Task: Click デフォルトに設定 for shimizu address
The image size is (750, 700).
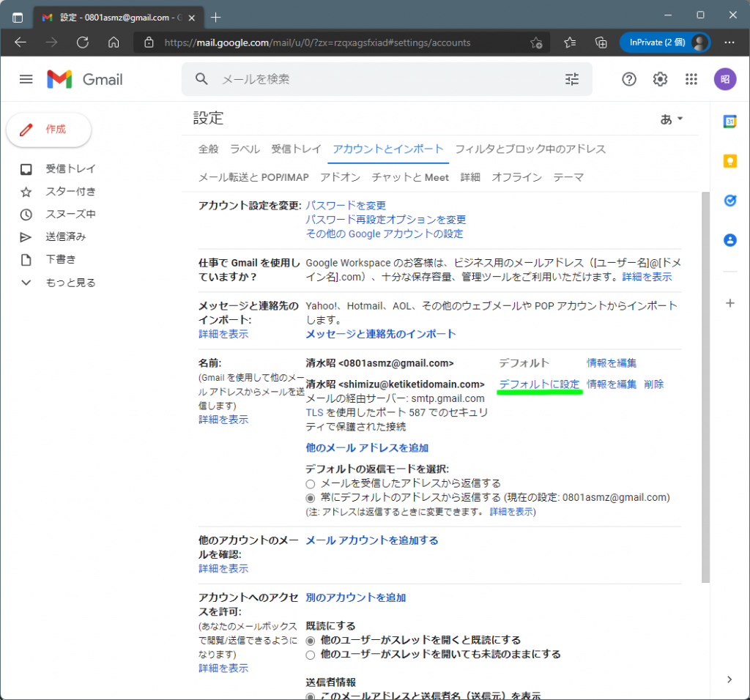Action: click(540, 384)
